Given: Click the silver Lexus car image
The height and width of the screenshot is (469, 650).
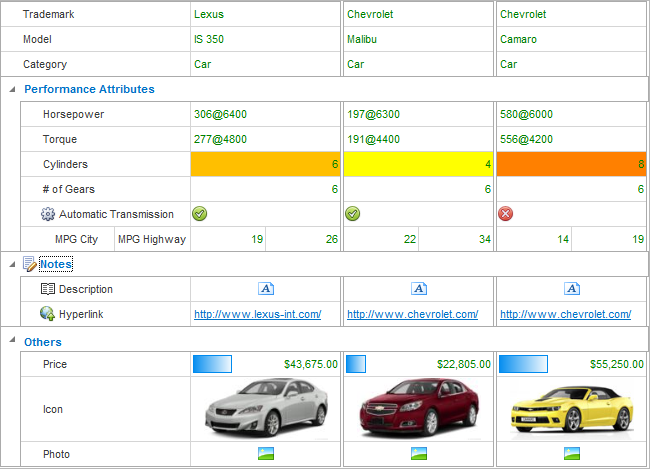Looking at the screenshot, I should (x=266, y=408).
